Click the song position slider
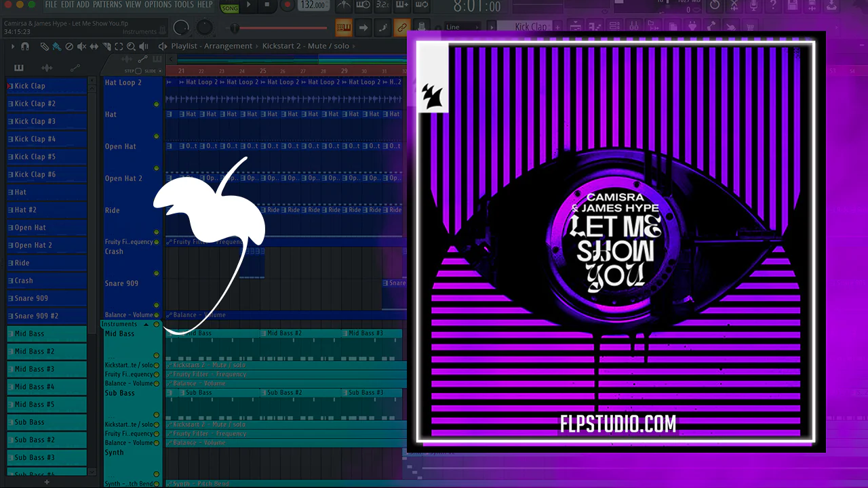The image size is (868, 488). (x=279, y=28)
